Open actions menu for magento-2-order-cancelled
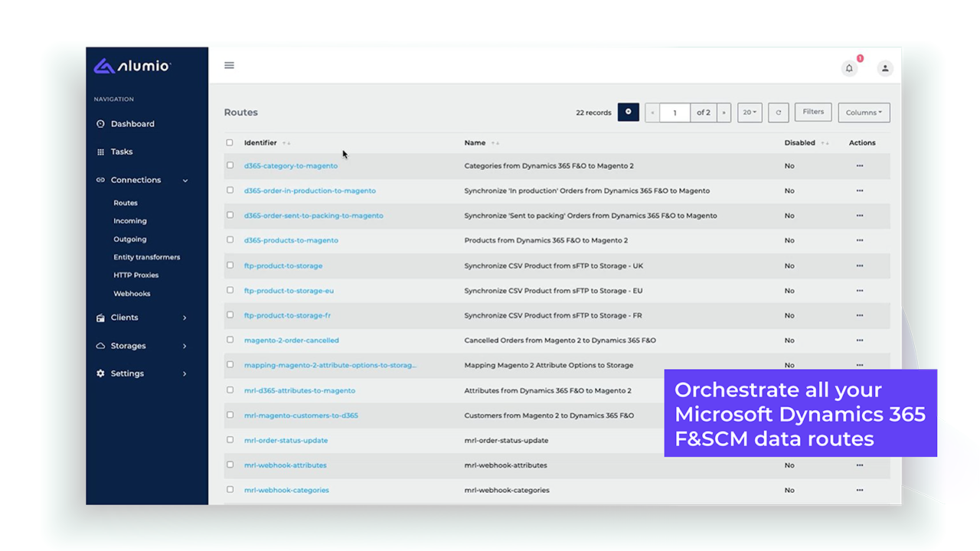The width and height of the screenshot is (980, 551). (x=860, y=341)
